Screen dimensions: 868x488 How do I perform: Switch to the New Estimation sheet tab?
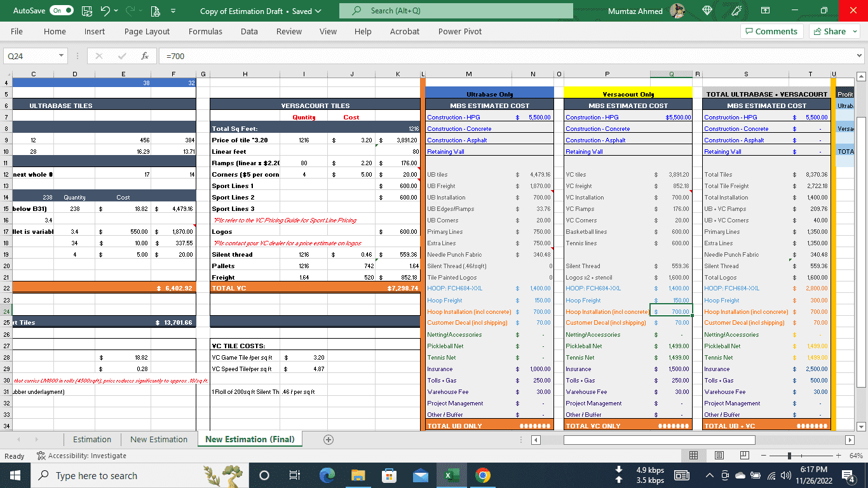159,440
